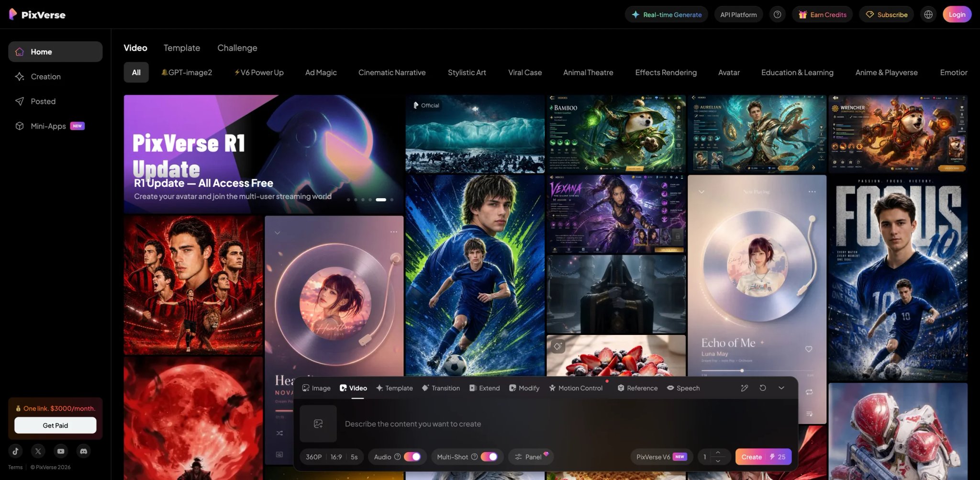Click three-dots menu on Heartline music card
This screenshot has width=980, height=480.
[x=393, y=232]
